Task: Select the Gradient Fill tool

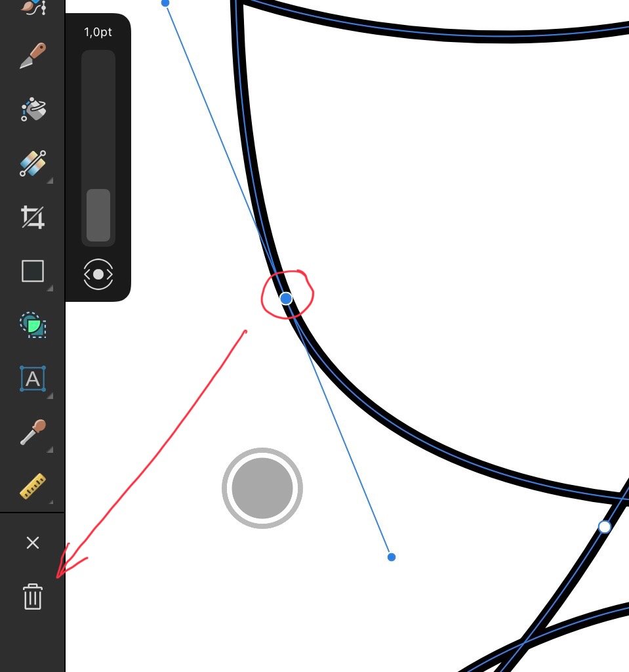Action: [33, 163]
